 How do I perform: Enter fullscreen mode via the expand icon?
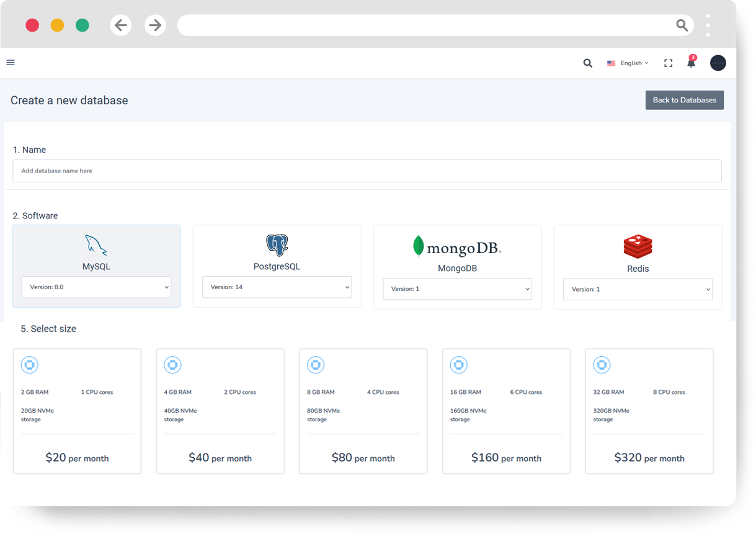pyautogui.click(x=668, y=63)
